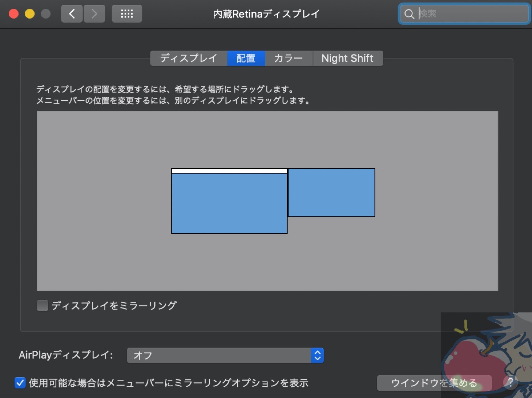
Task: Switch to the Night Shift tab
Action: coord(347,58)
